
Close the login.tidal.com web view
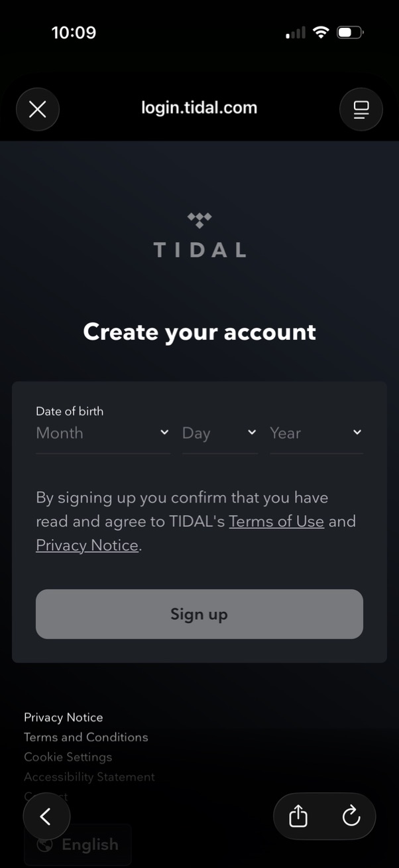click(x=37, y=109)
